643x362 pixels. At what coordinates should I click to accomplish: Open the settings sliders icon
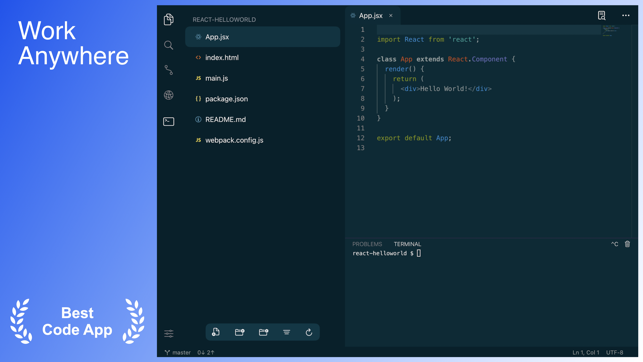(x=169, y=334)
